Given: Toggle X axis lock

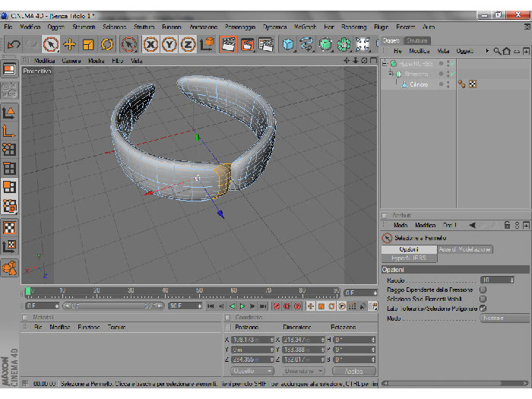Looking at the screenshot, I should 150,44.
